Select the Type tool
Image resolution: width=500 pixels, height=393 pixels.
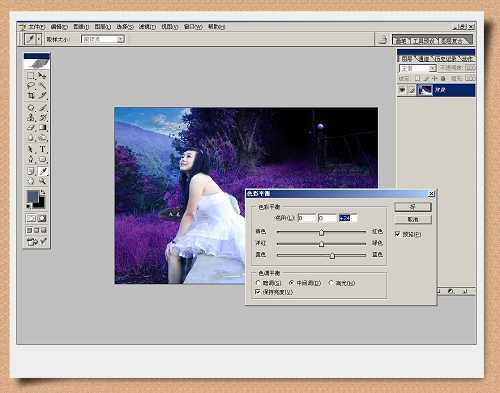(x=43, y=149)
